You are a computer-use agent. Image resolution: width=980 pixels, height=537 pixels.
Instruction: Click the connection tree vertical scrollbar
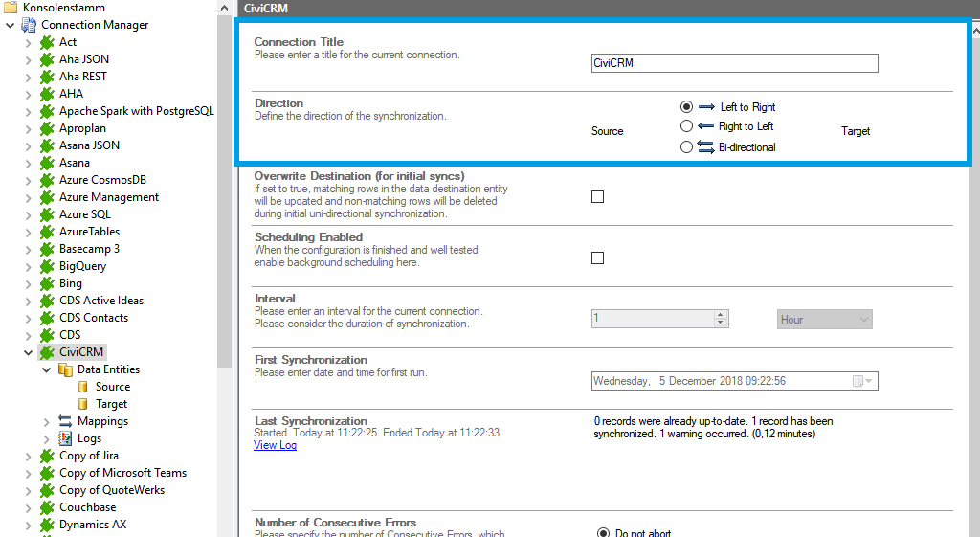pyautogui.click(x=224, y=191)
